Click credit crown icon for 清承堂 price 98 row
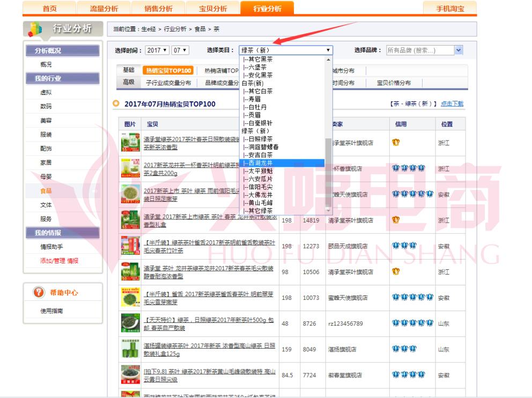The height and width of the screenshot is (398, 532). (x=396, y=271)
